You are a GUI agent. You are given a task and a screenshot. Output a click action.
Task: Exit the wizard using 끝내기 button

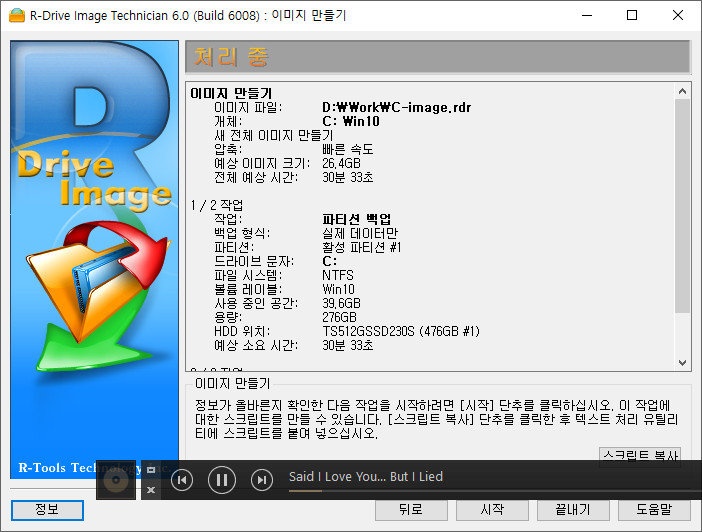point(573,510)
